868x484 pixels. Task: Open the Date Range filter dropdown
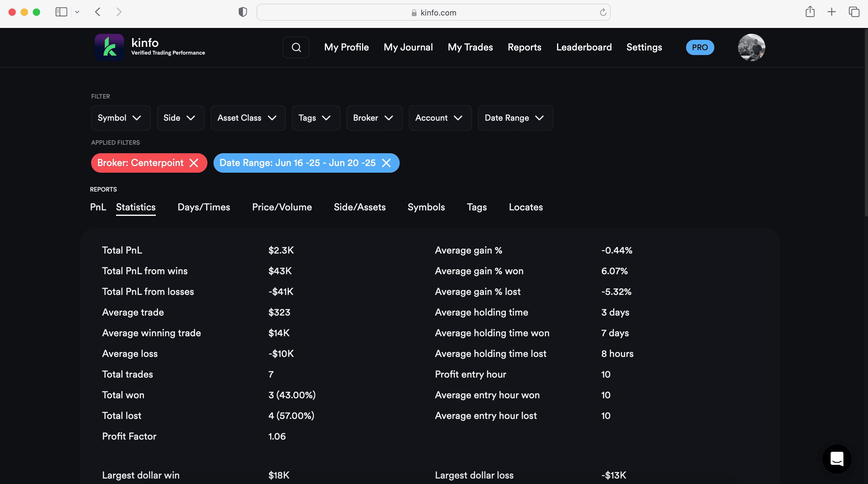point(515,118)
